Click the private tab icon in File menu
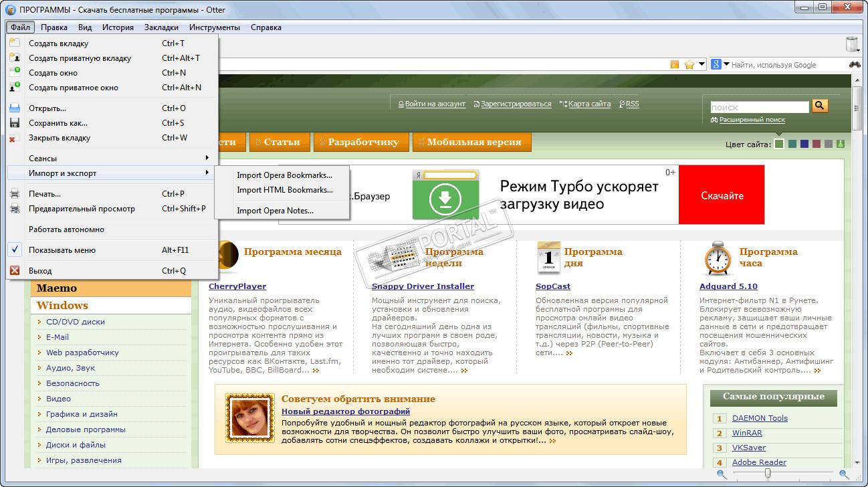868x487 pixels. [14, 58]
